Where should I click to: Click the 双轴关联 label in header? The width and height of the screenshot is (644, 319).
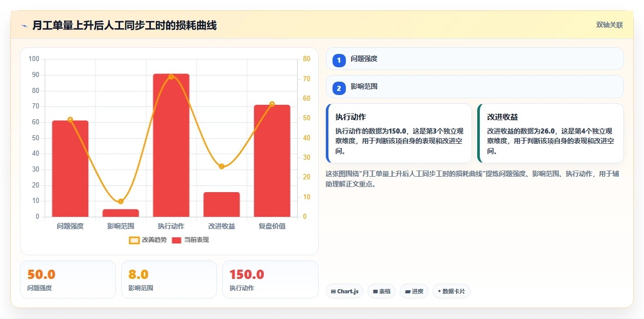(x=610, y=25)
